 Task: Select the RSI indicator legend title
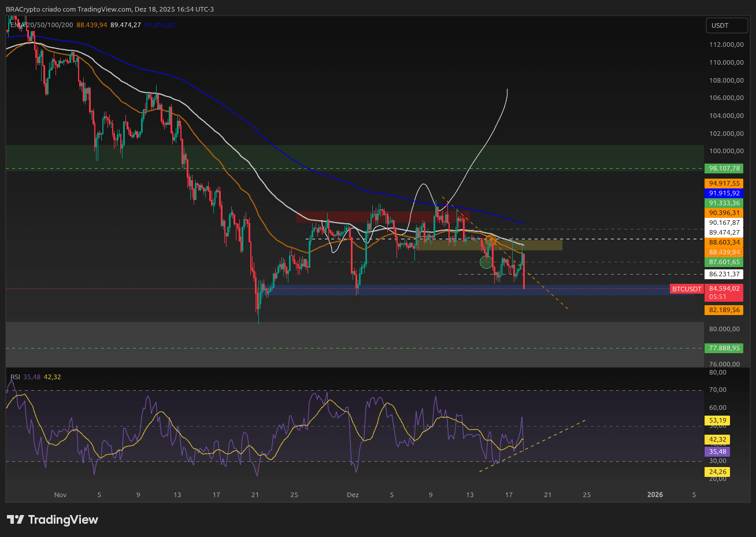(15, 377)
